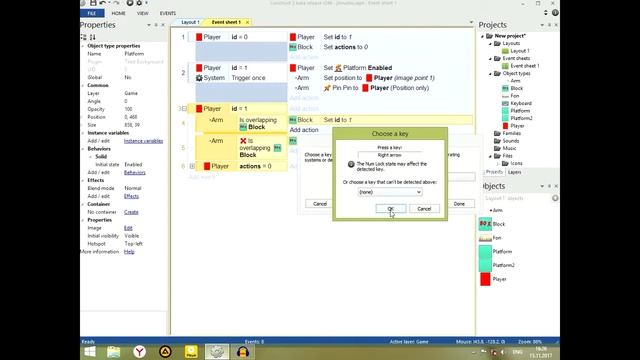
Task: Select the Block thumbnail in Objects panel
Action: [485, 224]
